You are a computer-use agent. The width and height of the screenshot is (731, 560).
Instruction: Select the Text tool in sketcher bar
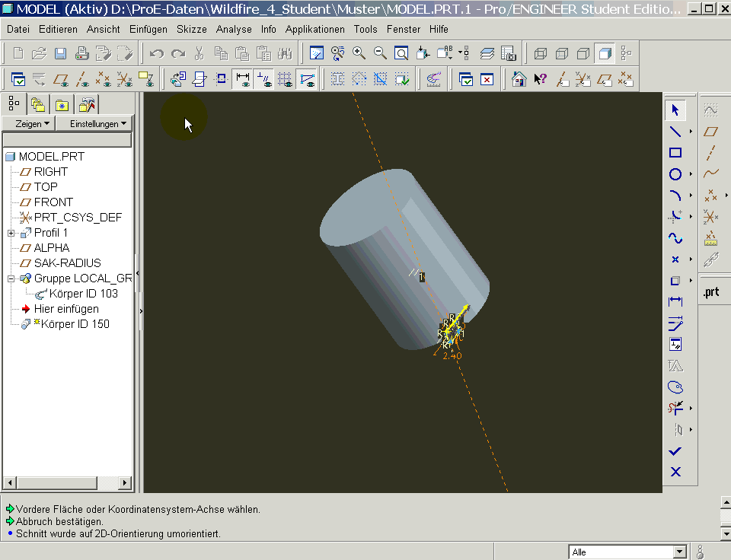675,366
